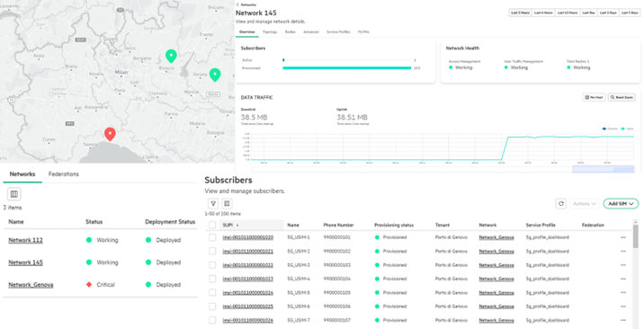Open row menu for 5G_USIM-5
Viewport: 644px width, 329px height.
point(623,292)
